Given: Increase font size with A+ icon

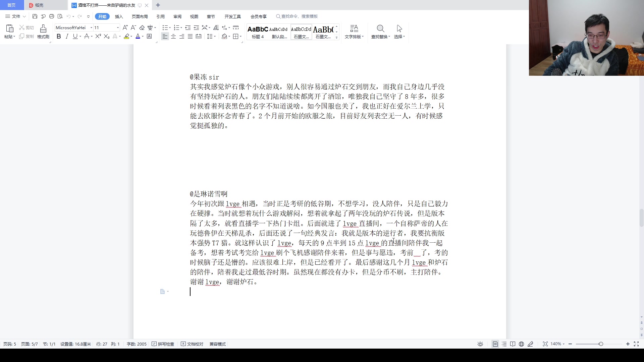Looking at the screenshot, I should pos(125,27).
